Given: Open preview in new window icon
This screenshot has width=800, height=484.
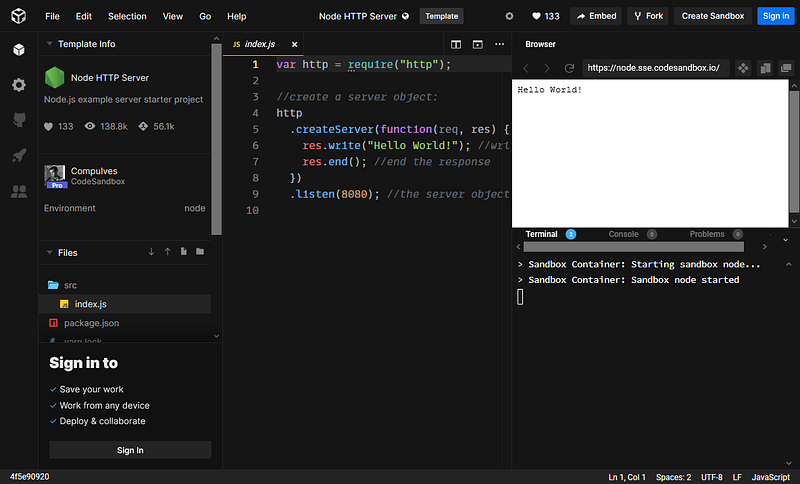Looking at the screenshot, I should click(786, 68).
